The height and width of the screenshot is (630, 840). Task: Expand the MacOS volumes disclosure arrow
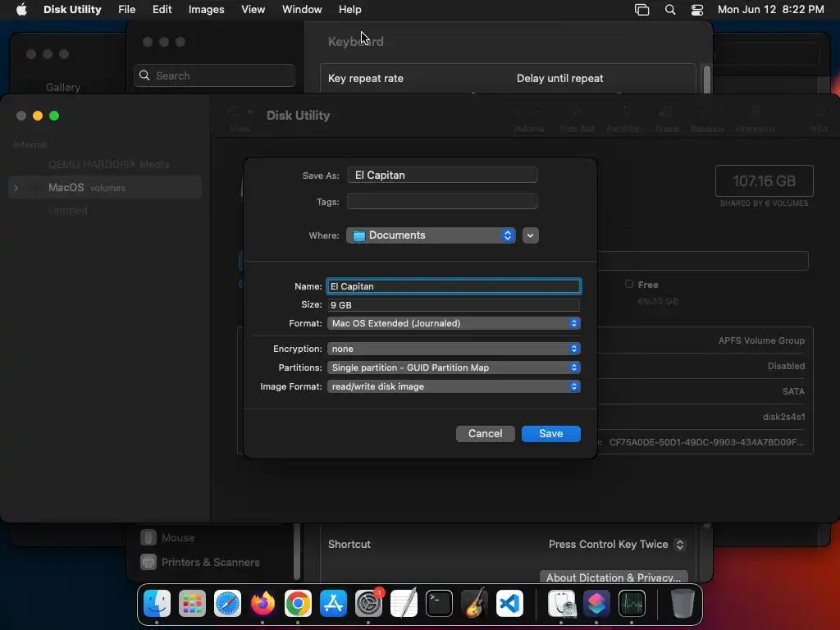[16, 188]
